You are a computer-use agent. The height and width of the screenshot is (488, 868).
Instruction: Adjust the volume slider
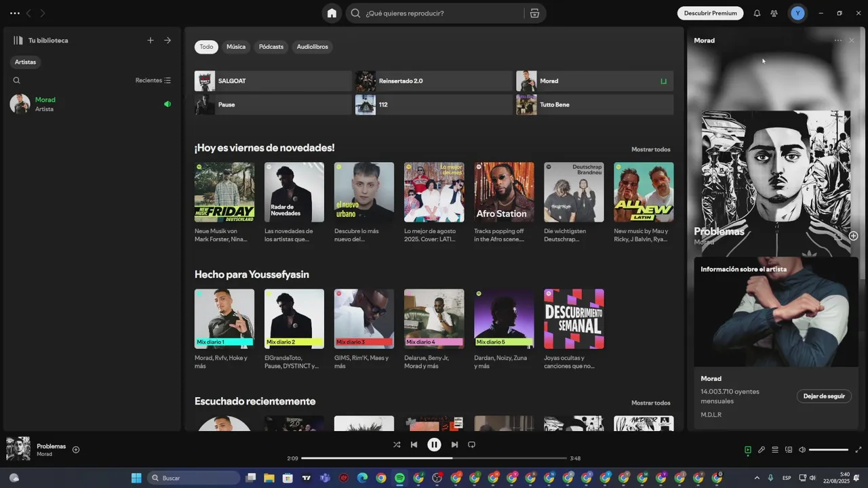pyautogui.click(x=829, y=449)
